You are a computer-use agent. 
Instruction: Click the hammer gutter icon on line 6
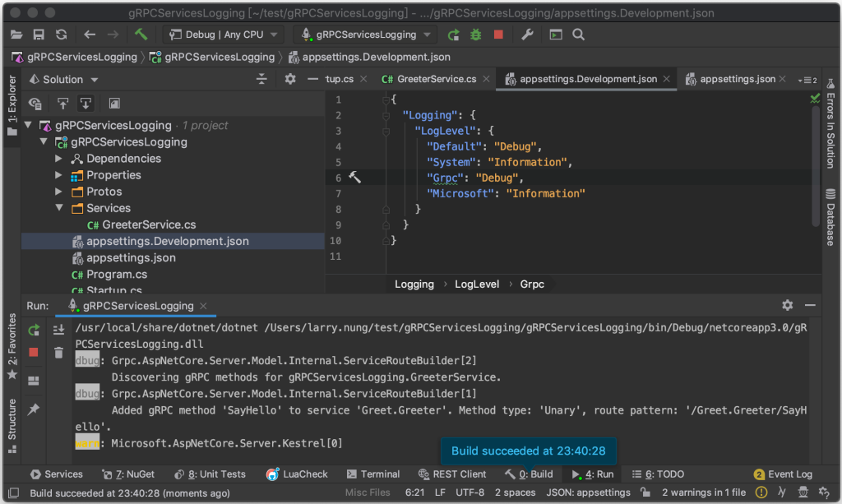tap(355, 178)
